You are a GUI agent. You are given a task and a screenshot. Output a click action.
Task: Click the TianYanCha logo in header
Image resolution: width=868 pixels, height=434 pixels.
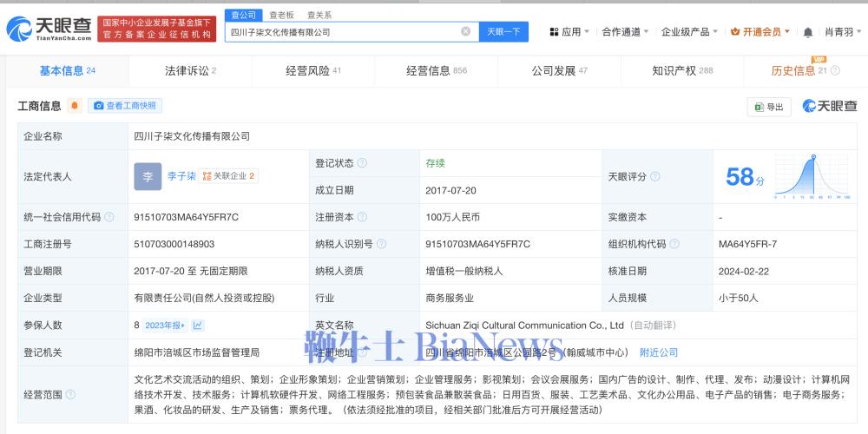49,29
